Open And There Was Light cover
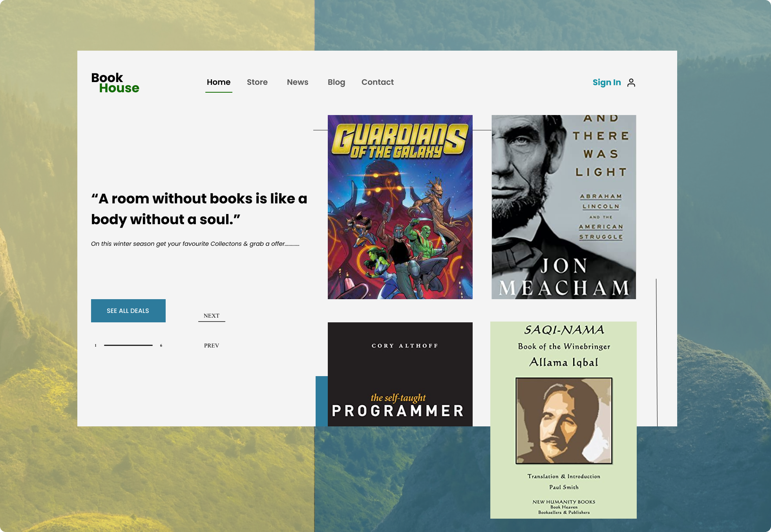 [x=564, y=207]
